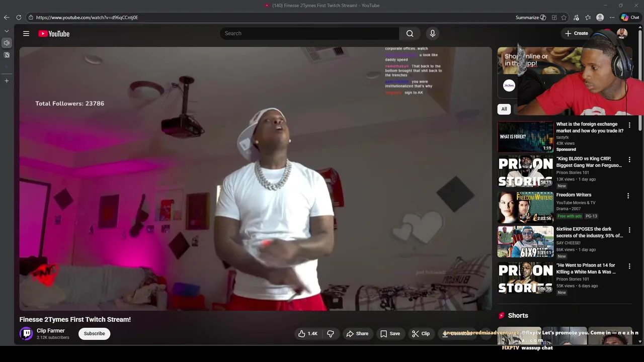The width and height of the screenshot is (644, 362).
Task: View site info via padlock icon
Action: [x=31, y=18]
